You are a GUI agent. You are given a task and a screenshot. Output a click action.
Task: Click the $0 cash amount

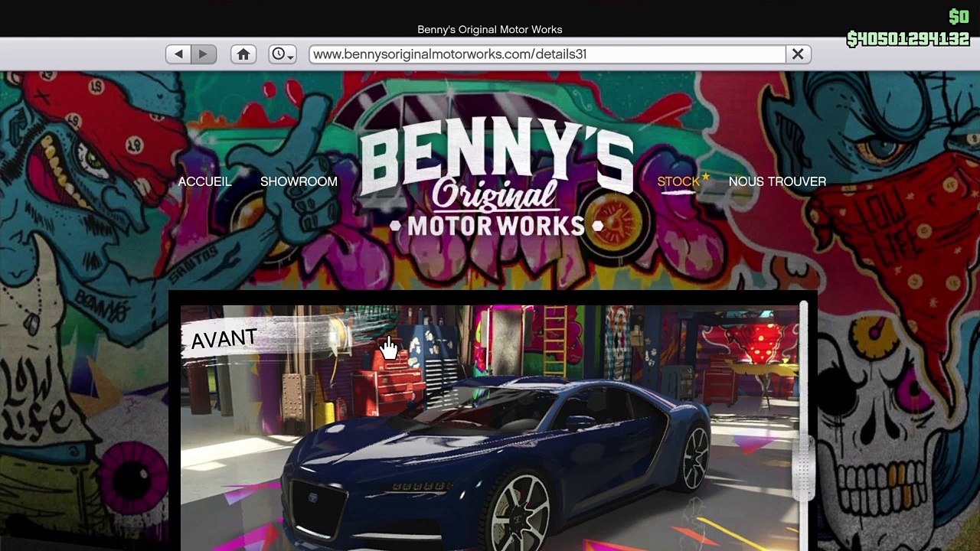[x=959, y=17]
